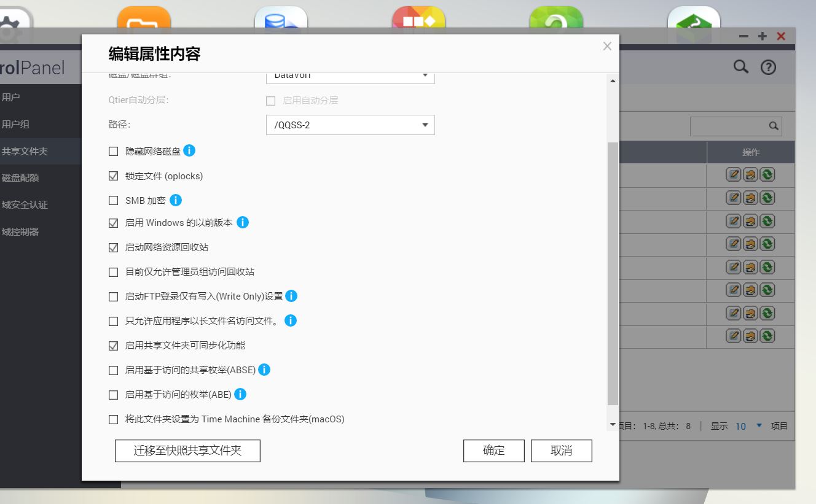Enable the 隐藏网络磁盘 checkbox
816x504 pixels.
tap(113, 151)
